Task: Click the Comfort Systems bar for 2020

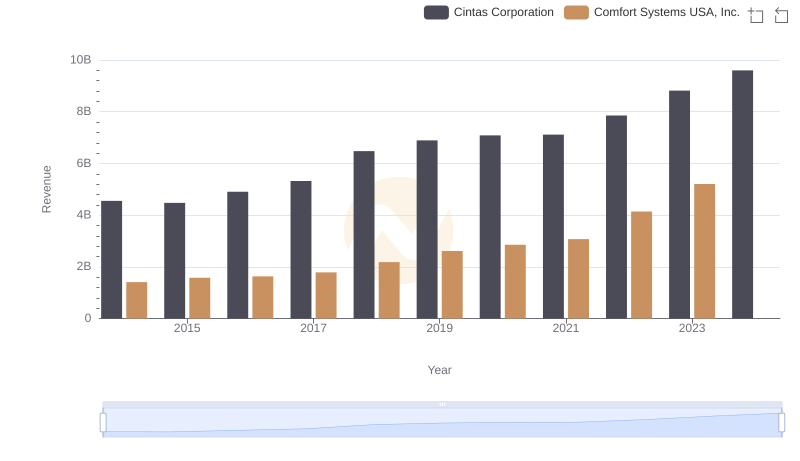Action: (515, 281)
